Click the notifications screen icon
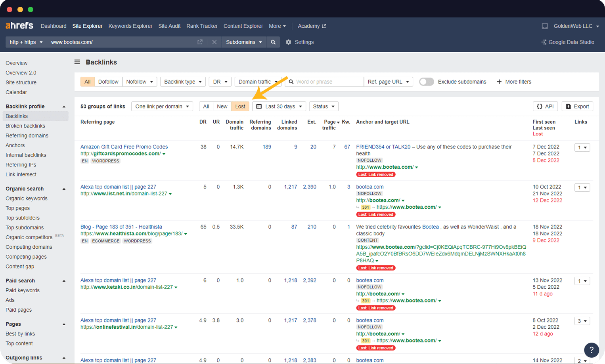Image resolution: width=605 pixels, height=364 pixels. (x=545, y=26)
